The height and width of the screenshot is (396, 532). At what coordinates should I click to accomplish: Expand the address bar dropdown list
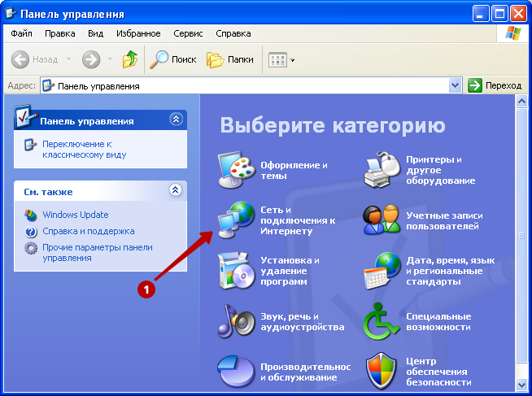click(455, 85)
